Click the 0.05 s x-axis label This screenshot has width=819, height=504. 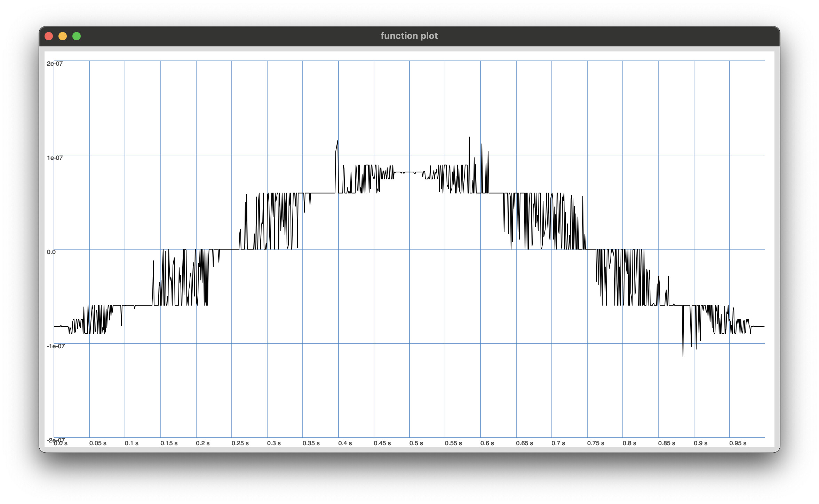tap(98, 443)
